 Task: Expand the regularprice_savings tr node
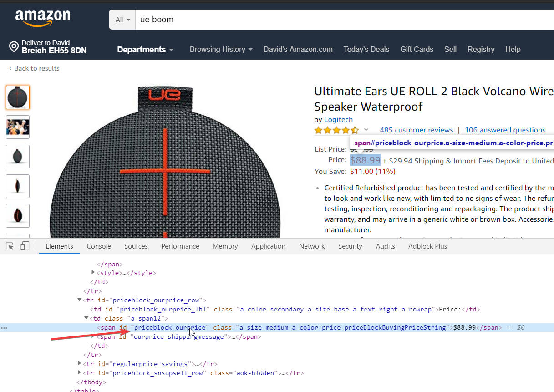(x=80, y=364)
